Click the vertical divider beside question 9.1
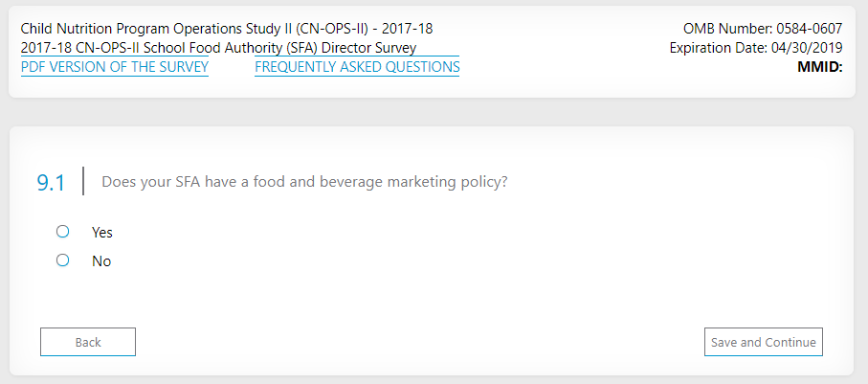 (83, 181)
